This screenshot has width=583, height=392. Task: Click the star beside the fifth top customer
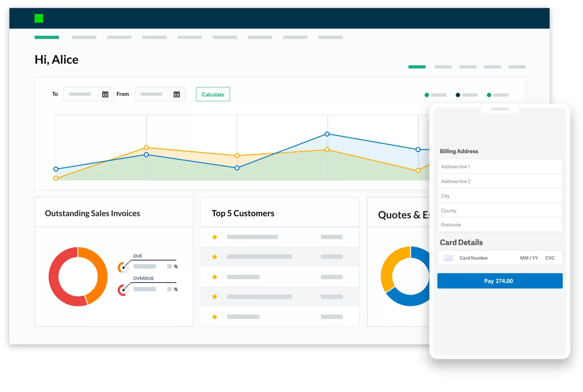pyautogui.click(x=214, y=316)
